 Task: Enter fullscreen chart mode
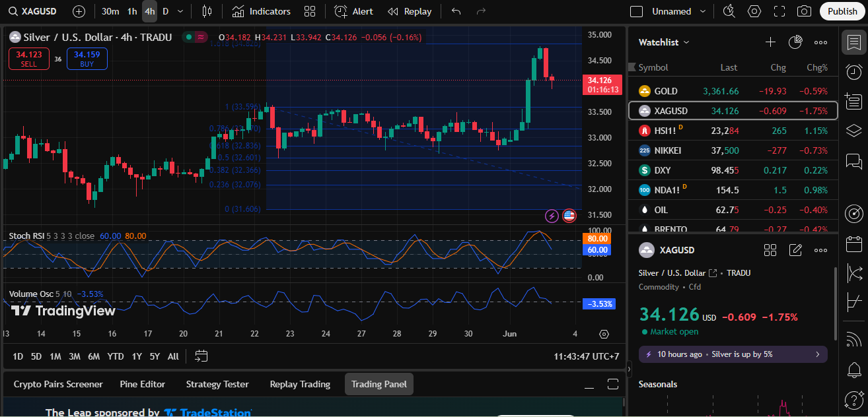(x=779, y=11)
